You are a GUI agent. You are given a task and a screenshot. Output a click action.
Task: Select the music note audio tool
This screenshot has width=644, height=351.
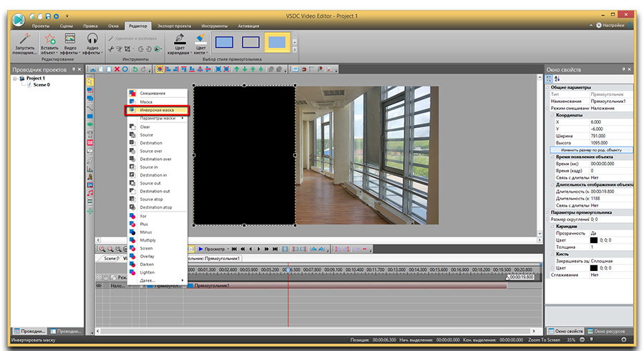tap(90, 193)
